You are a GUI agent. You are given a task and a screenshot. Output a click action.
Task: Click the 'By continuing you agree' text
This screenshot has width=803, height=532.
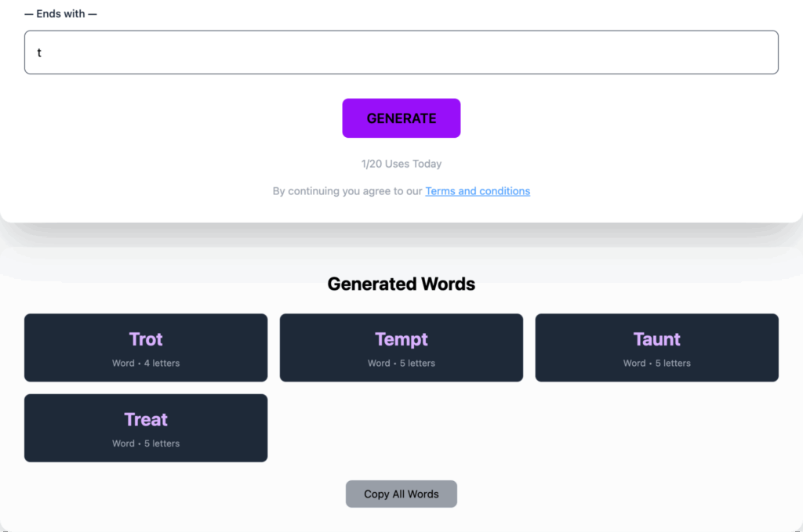click(x=347, y=191)
